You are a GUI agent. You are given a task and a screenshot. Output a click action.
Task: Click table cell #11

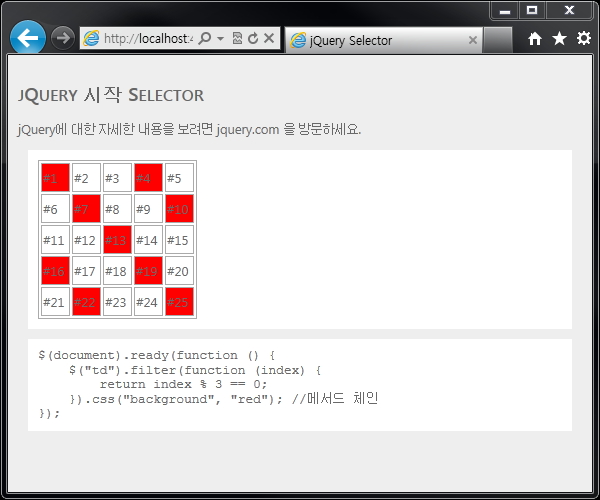tap(55, 239)
